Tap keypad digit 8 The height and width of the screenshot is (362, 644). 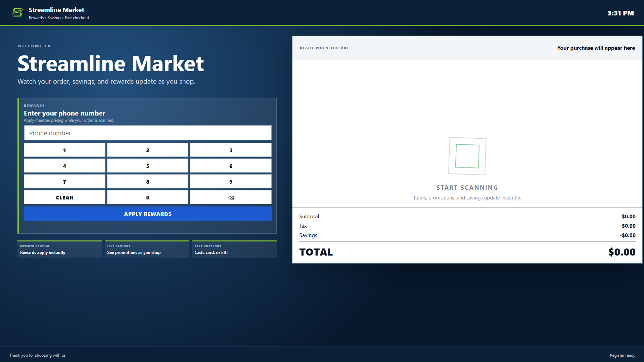coord(148,182)
